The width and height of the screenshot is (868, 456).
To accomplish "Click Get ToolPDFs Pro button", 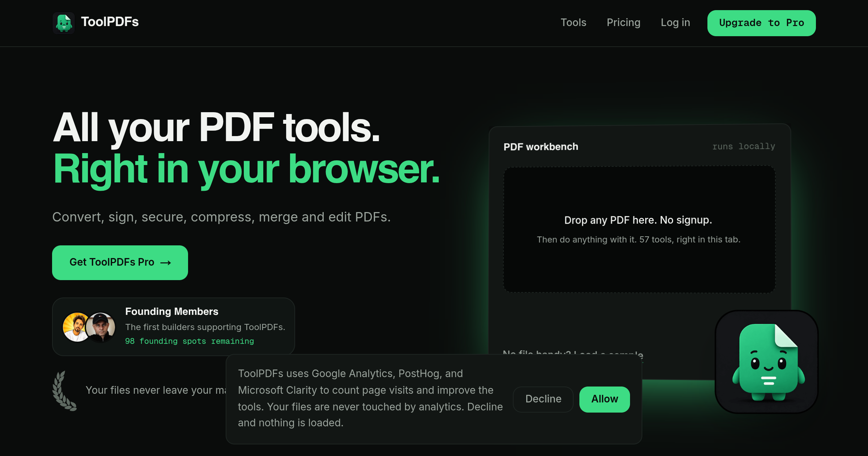I will pos(120,262).
